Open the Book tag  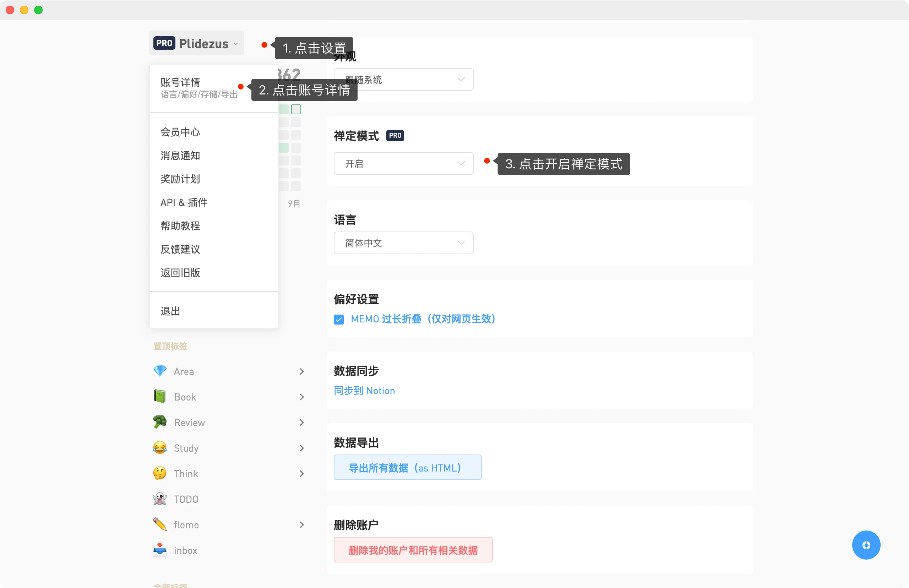pyautogui.click(x=185, y=397)
